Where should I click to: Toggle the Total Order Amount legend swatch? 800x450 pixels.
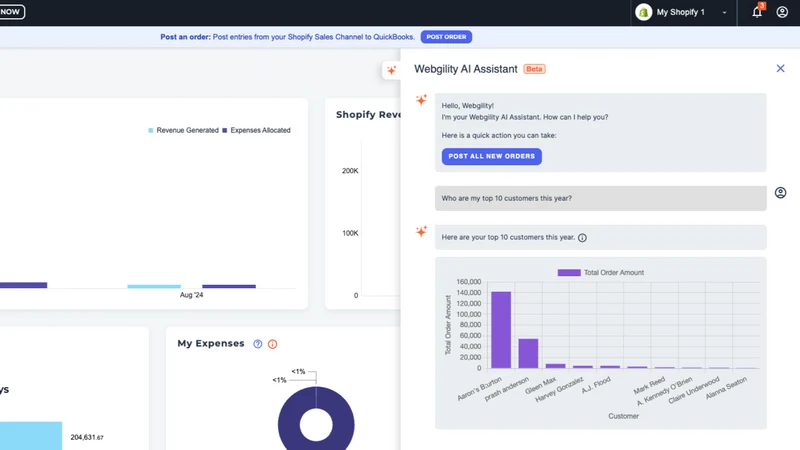pos(569,272)
